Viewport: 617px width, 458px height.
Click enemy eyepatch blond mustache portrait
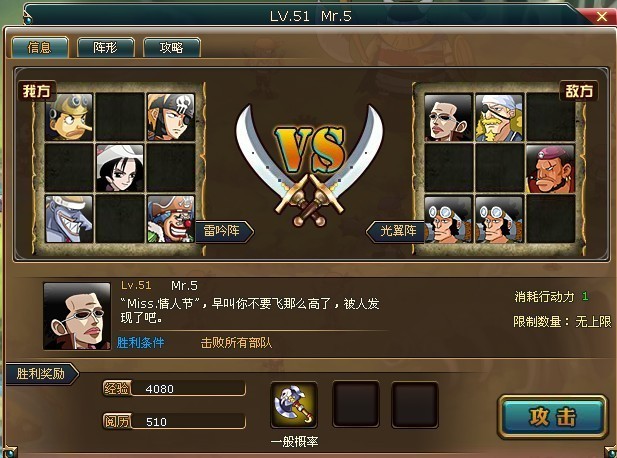[499, 118]
